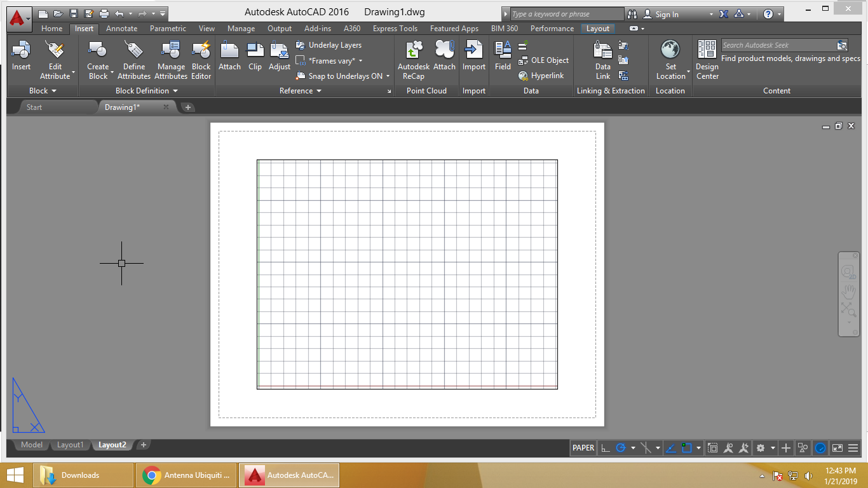This screenshot has height=488, width=868.
Task: Open the Express Tools ribbon tab
Action: [395, 29]
